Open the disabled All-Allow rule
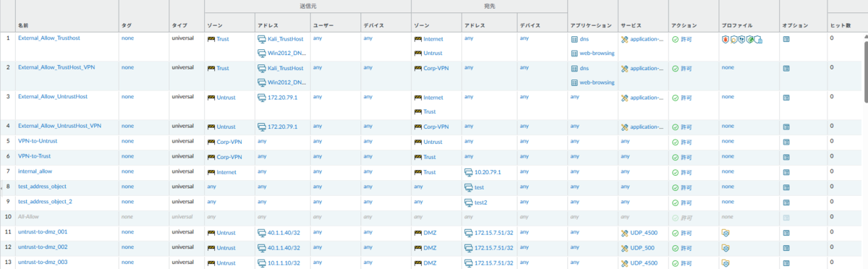The width and height of the screenshot is (868, 269). [x=30, y=216]
